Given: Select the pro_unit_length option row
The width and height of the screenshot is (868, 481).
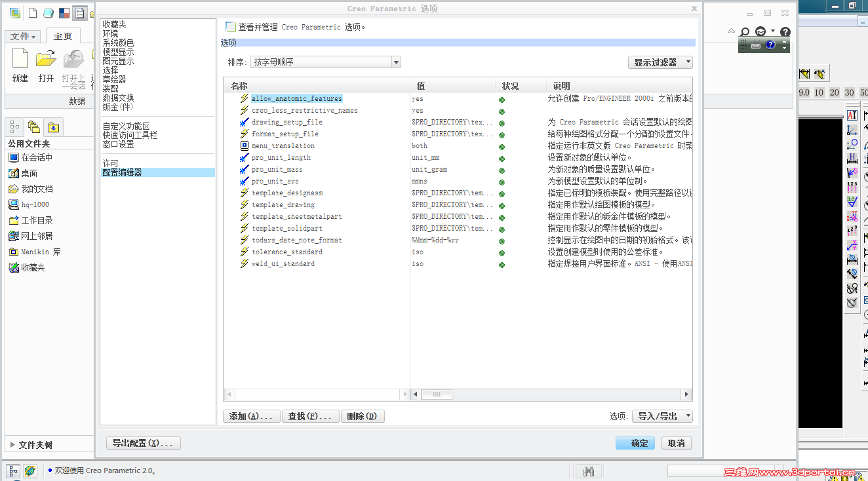Looking at the screenshot, I should pyautogui.click(x=458, y=157).
